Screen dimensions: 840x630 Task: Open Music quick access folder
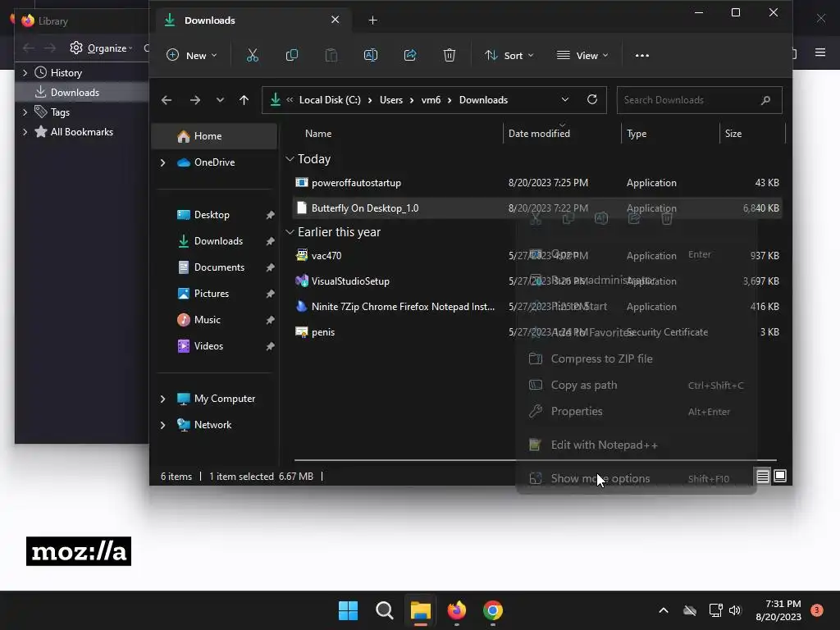tap(207, 320)
